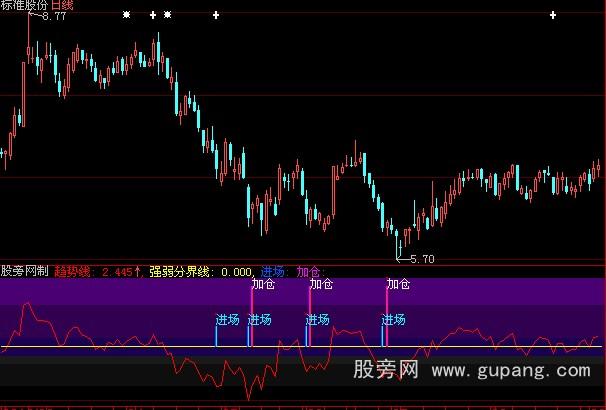Click the second star info marker

167,15
